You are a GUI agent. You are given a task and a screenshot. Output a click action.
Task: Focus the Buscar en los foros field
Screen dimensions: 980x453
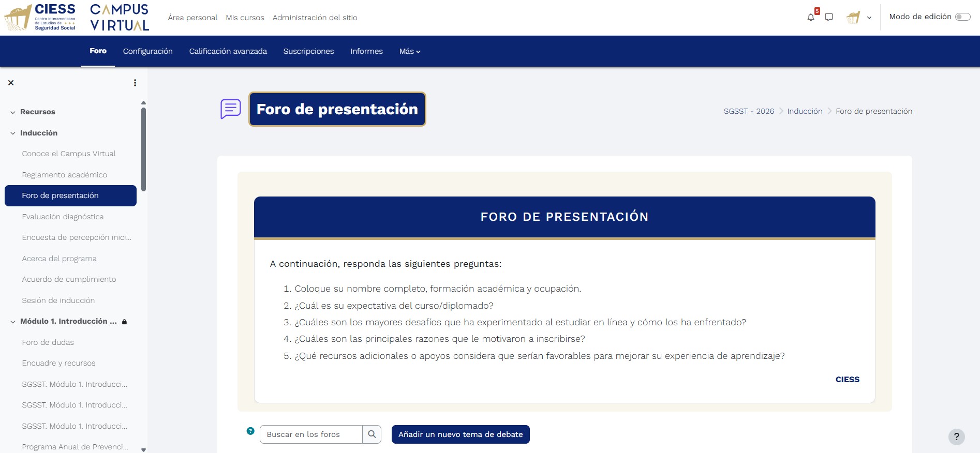click(x=311, y=434)
